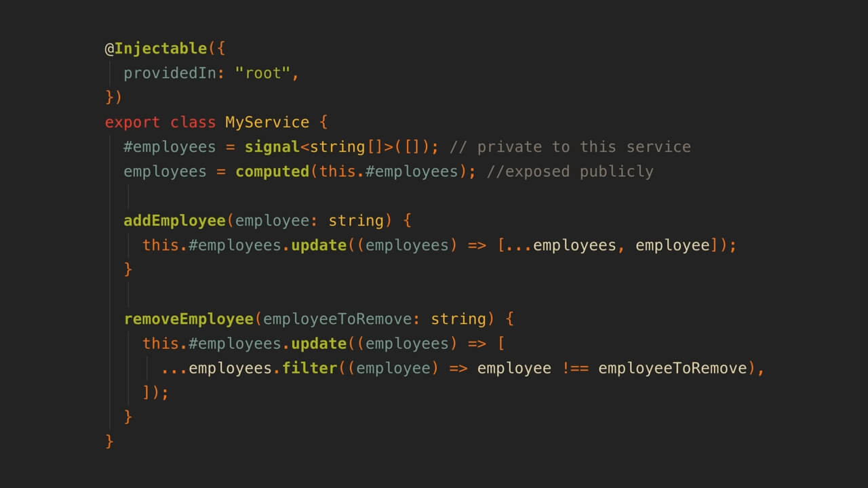868x488 pixels.
Task: Click the MyService class name
Action: click(x=267, y=123)
